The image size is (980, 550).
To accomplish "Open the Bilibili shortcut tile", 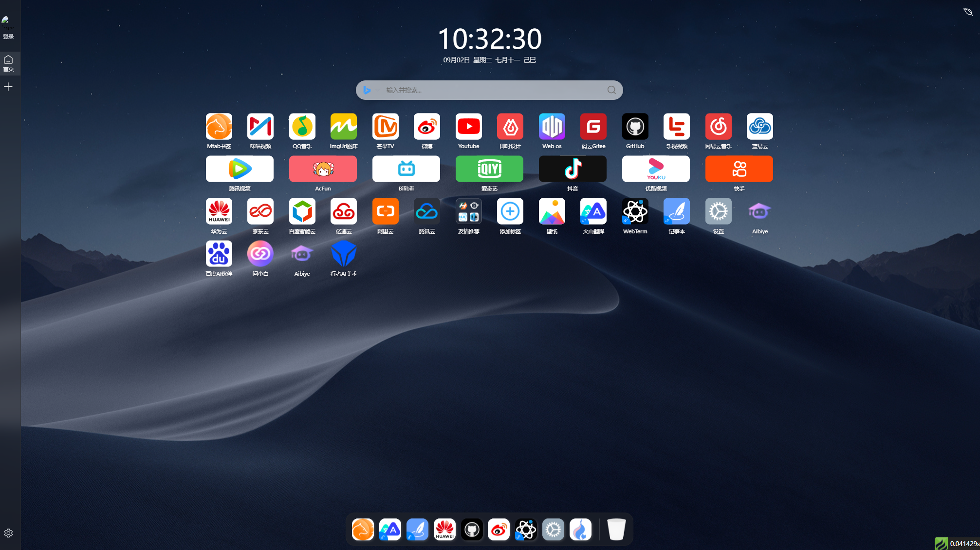I will coord(406,169).
